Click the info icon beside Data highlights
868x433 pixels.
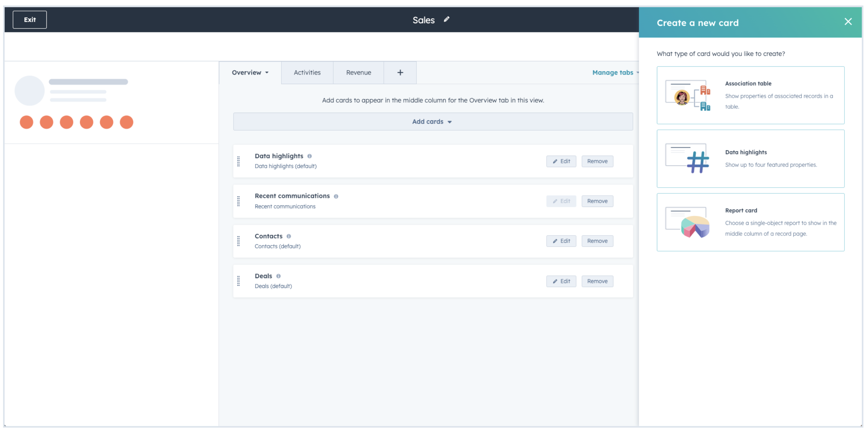point(310,156)
